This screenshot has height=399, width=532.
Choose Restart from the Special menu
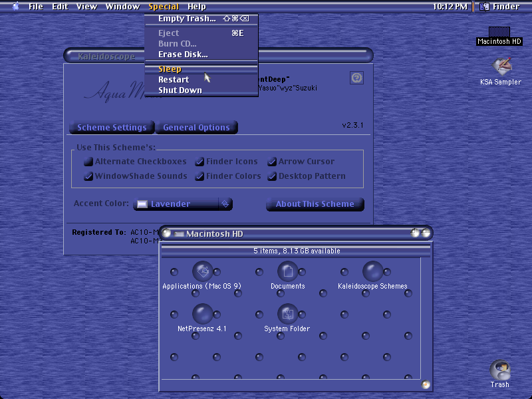[201, 80]
